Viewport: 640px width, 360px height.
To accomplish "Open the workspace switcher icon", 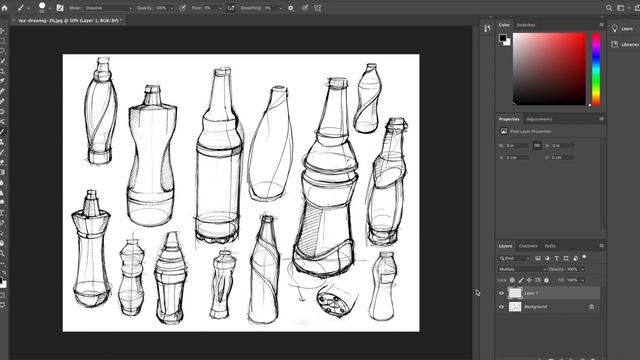I will pos(621,8).
